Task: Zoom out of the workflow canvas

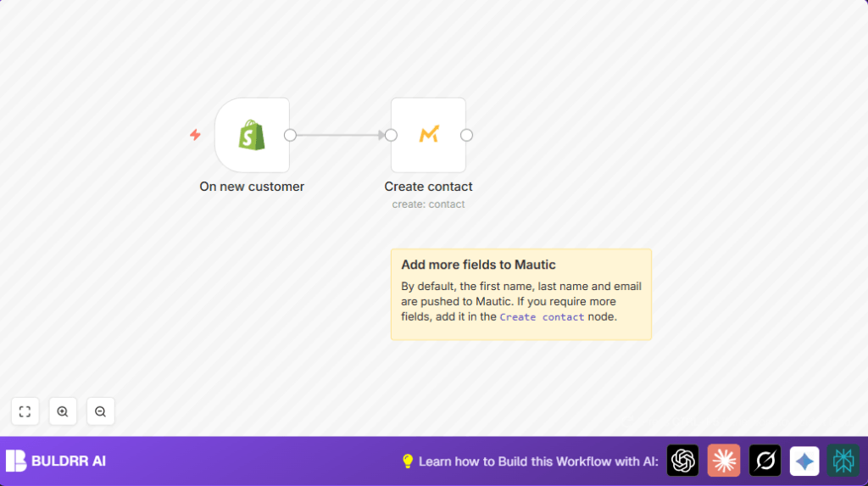Action: pos(100,411)
